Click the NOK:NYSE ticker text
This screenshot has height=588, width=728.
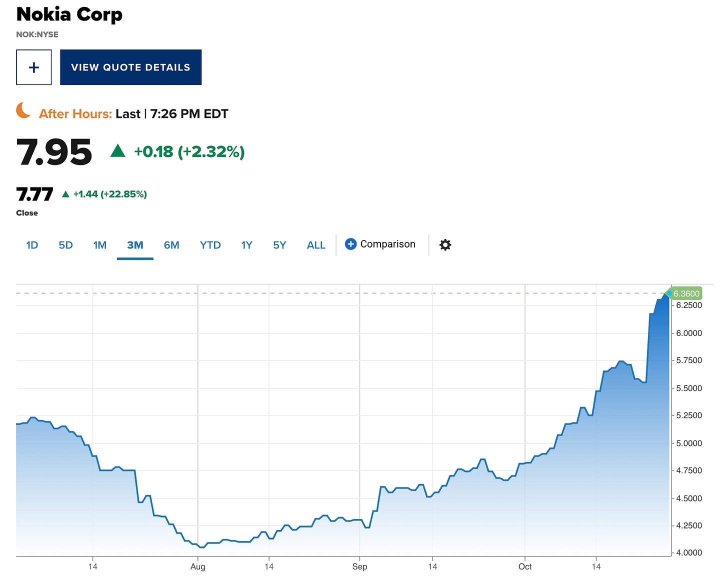pos(37,34)
